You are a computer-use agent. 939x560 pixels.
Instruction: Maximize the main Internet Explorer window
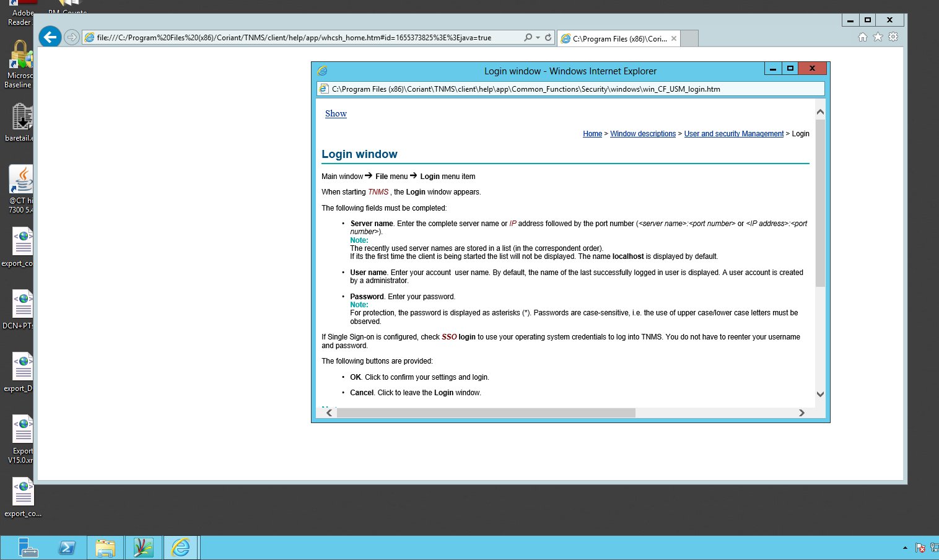[x=868, y=20]
